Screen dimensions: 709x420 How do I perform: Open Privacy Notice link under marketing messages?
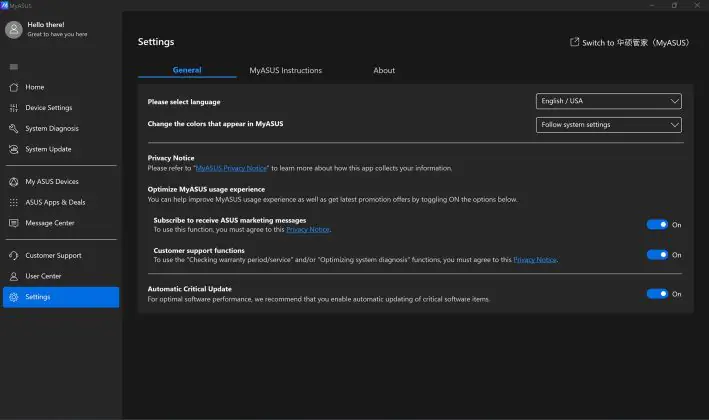coord(307,230)
